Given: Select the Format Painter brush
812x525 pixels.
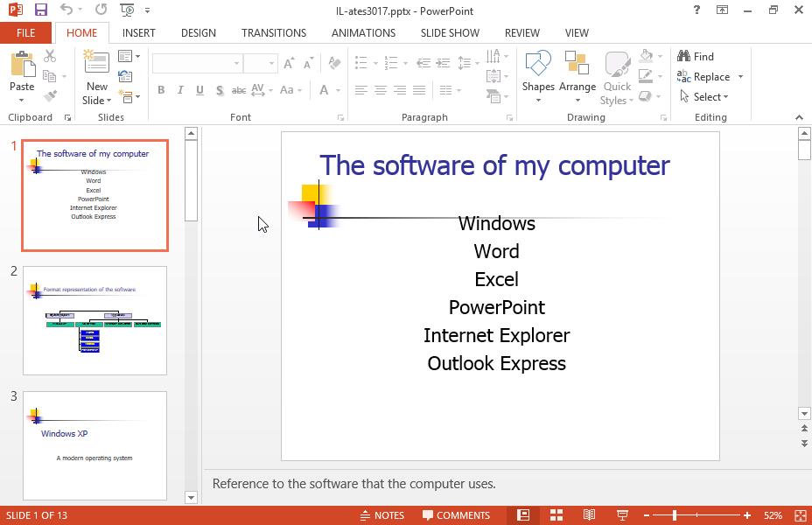Looking at the screenshot, I should (50, 96).
